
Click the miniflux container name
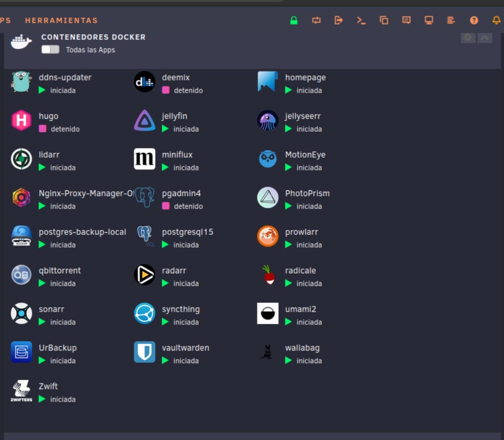point(177,154)
